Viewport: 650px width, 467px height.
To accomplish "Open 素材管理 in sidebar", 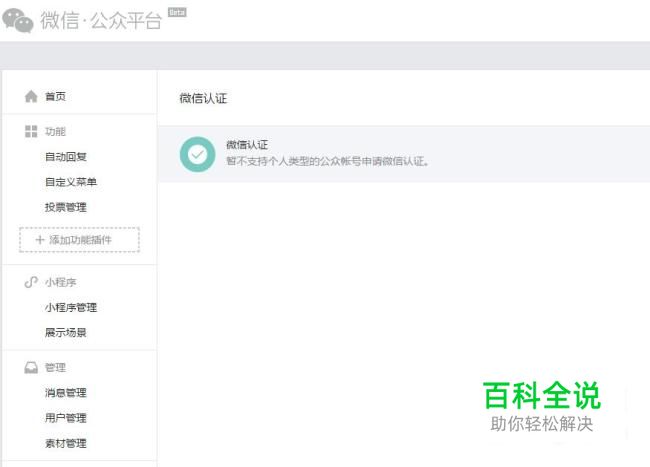I will click(x=65, y=443).
